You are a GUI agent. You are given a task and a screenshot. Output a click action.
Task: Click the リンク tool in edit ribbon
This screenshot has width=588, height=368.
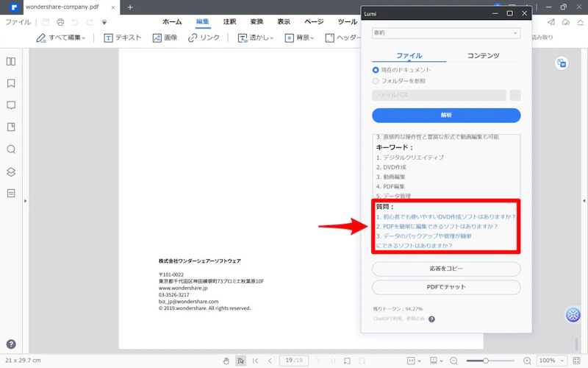pos(204,38)
